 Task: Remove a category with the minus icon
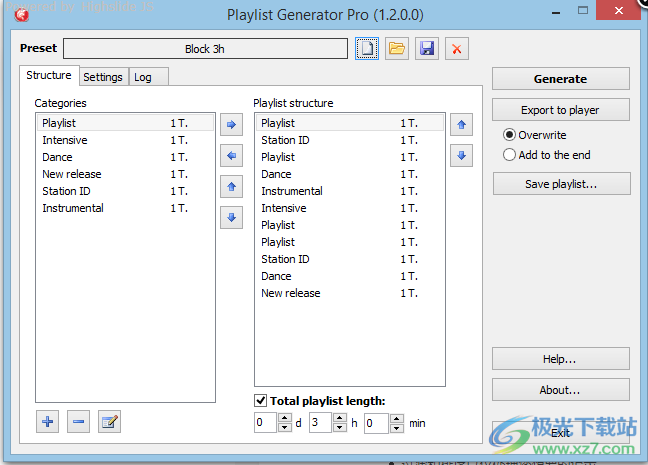click(x=79, y=422)
